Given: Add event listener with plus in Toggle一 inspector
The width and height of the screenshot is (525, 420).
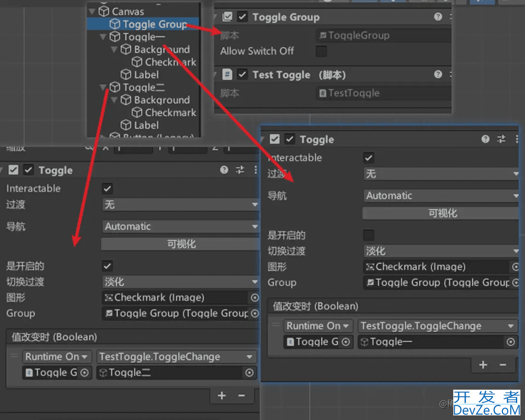Looking at the screenshot, I should point(483,365).
